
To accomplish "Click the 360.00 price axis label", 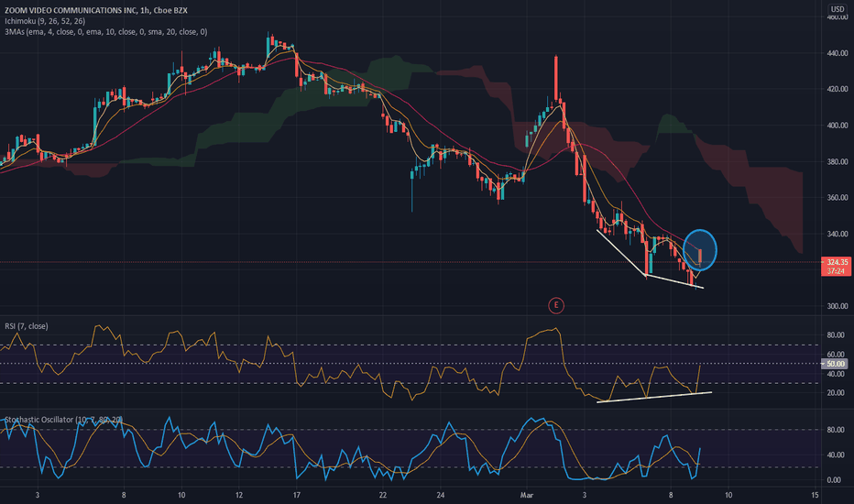I will click(x=838, y=197).
